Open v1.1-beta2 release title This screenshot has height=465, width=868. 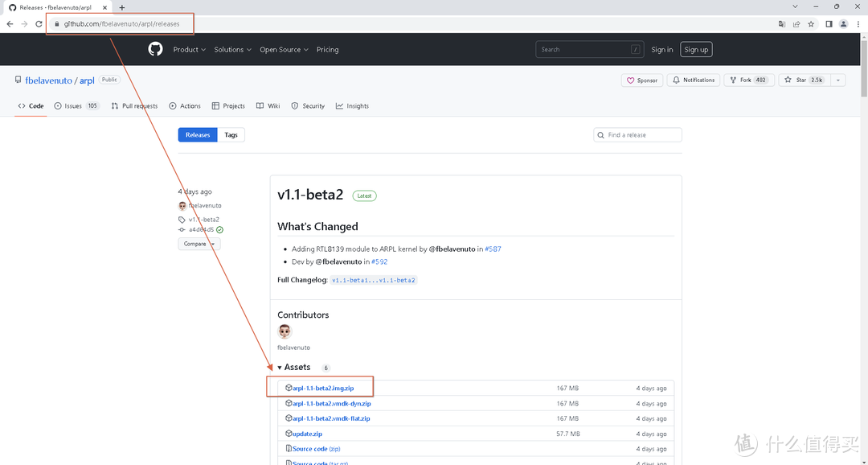click(310, 195)
